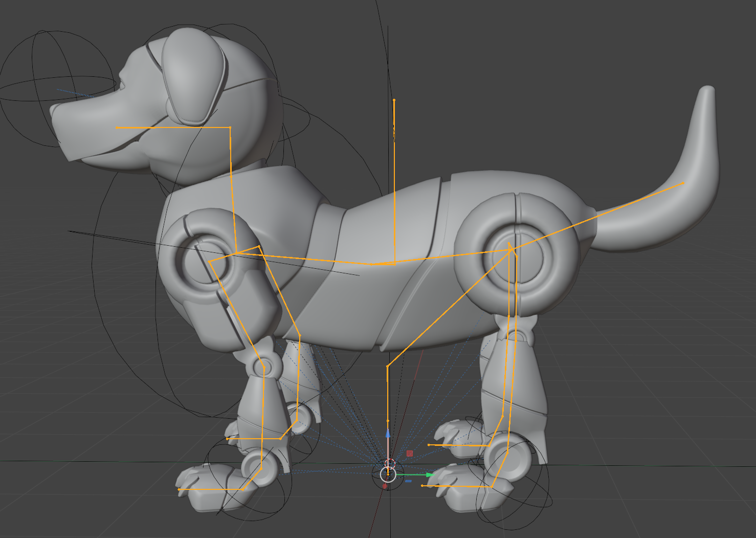
Task: Select the orange tail bone
Action: (x=597, y=216)
